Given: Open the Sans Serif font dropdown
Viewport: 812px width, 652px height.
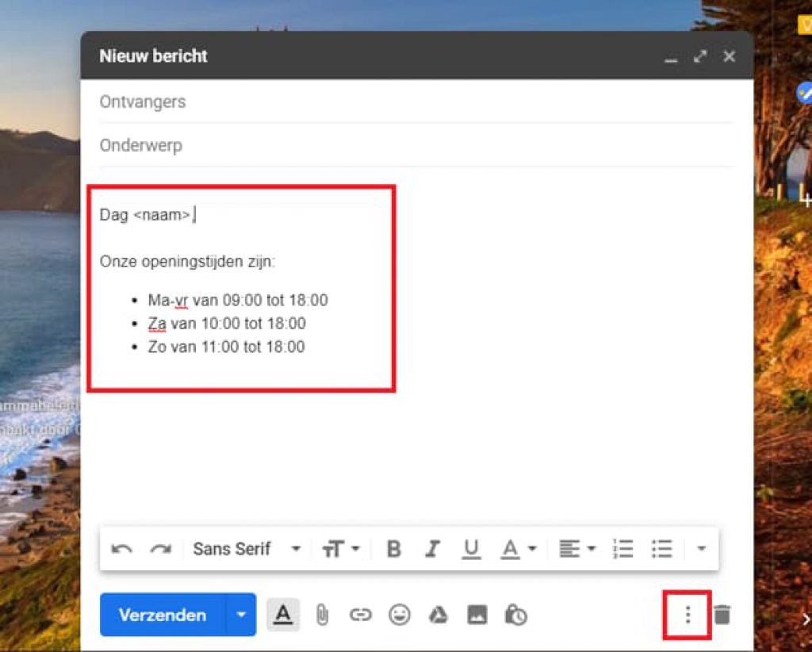Looking at the screenshot, I should pyautogui.click(x=247, y=548).
